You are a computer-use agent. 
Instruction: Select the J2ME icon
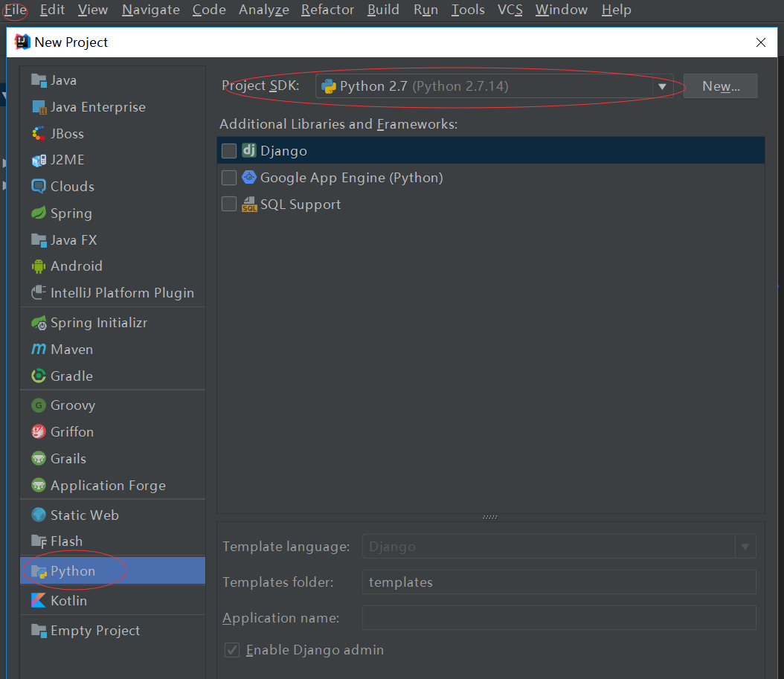pos(39,160)
